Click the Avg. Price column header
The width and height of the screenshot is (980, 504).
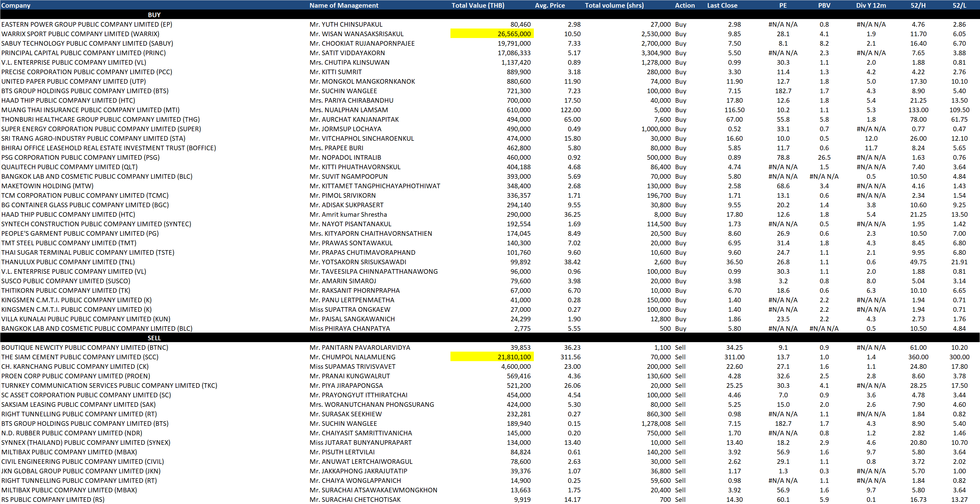pyautogui.click(x=549, y=5)
